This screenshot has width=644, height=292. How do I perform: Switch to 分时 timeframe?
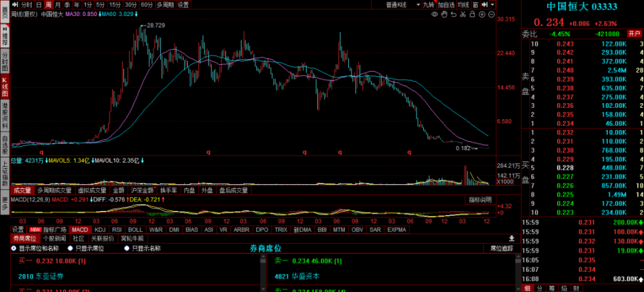click(x=26, y=5)
